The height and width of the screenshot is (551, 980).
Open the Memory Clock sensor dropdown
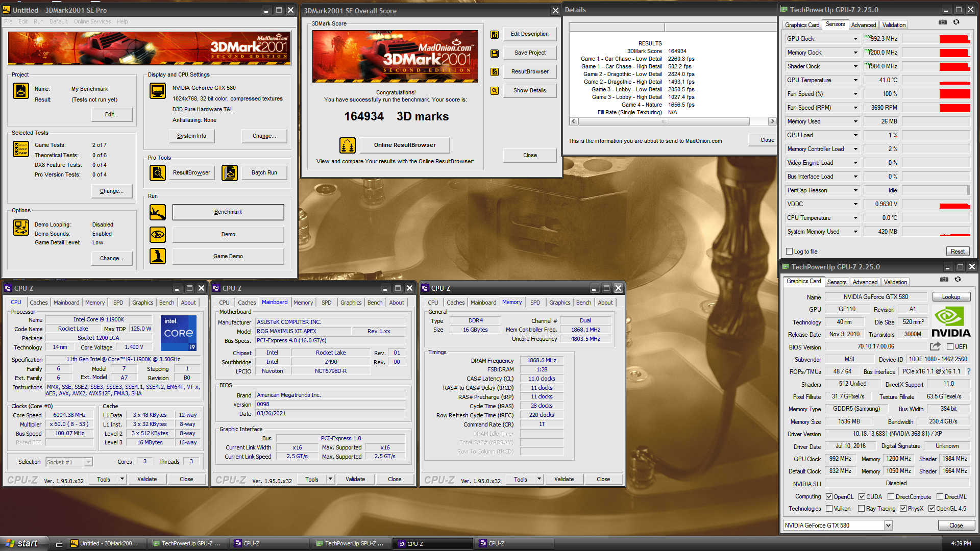[x=856, y=53]
